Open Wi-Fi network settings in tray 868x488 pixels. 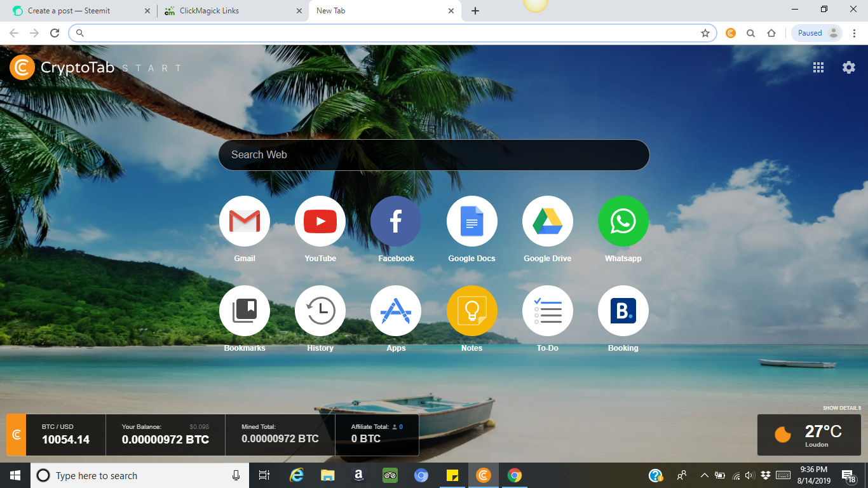[736, 475]
